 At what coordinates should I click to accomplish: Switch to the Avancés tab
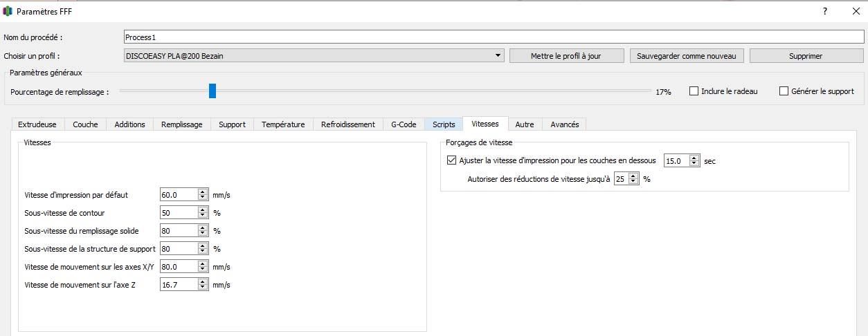point(564,124)
